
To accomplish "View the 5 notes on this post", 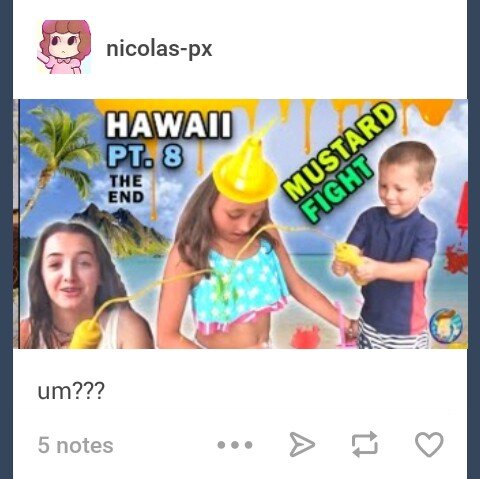I will (x=76, y=445).
